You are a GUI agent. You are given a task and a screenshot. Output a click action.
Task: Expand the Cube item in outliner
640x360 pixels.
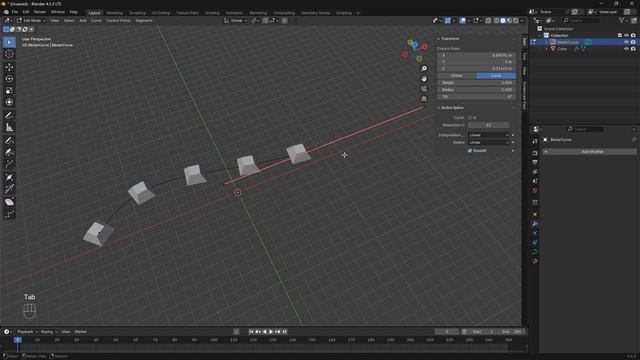[x=547, y=49]
